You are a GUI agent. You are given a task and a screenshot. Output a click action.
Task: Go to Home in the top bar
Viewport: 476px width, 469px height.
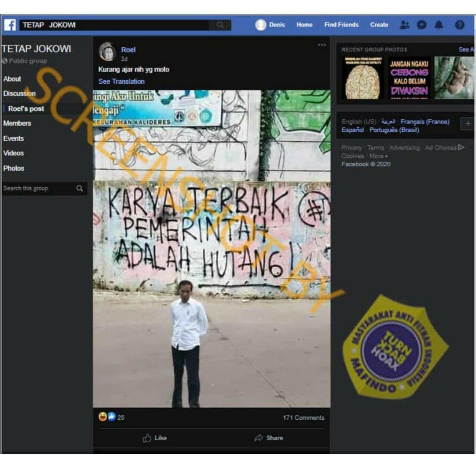(x=304, y=25)
